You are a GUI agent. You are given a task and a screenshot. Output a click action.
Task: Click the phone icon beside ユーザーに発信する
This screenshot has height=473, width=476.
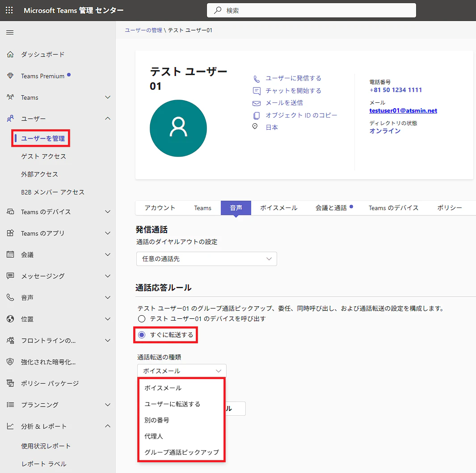(x=257, y=79)
